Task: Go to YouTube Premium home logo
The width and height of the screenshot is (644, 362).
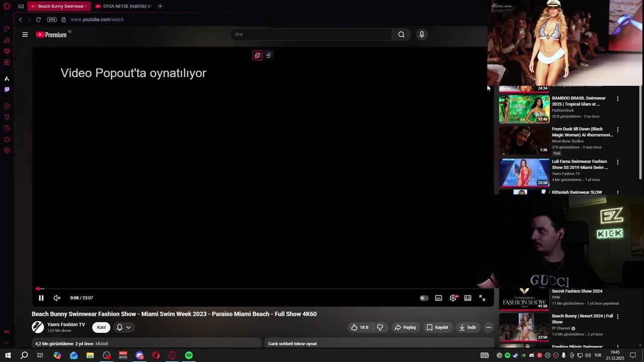Action: point(53,35)
